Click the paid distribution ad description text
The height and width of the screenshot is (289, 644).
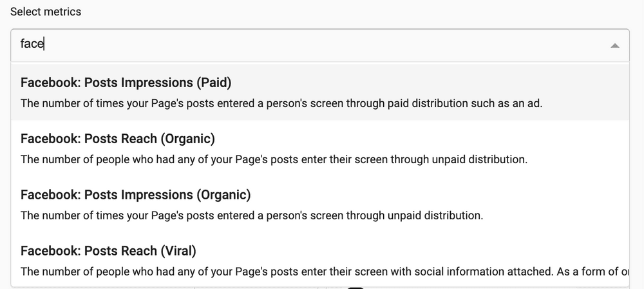(281, 103)
